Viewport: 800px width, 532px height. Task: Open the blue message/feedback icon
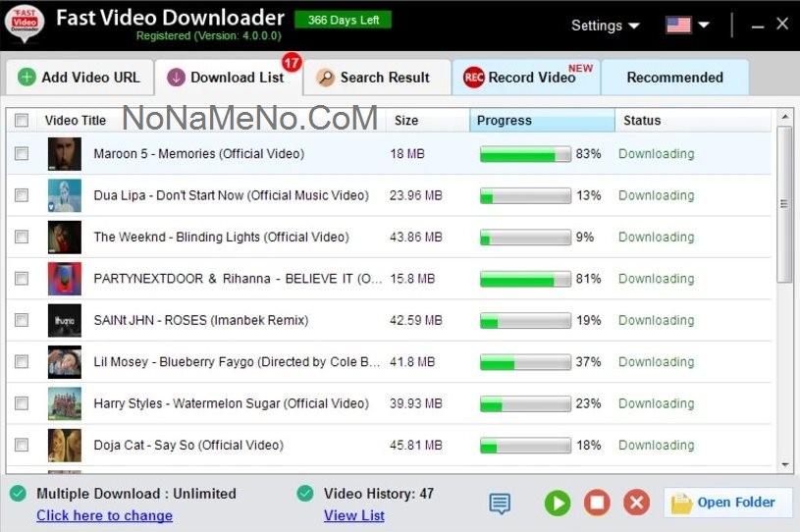coord(500,504)
